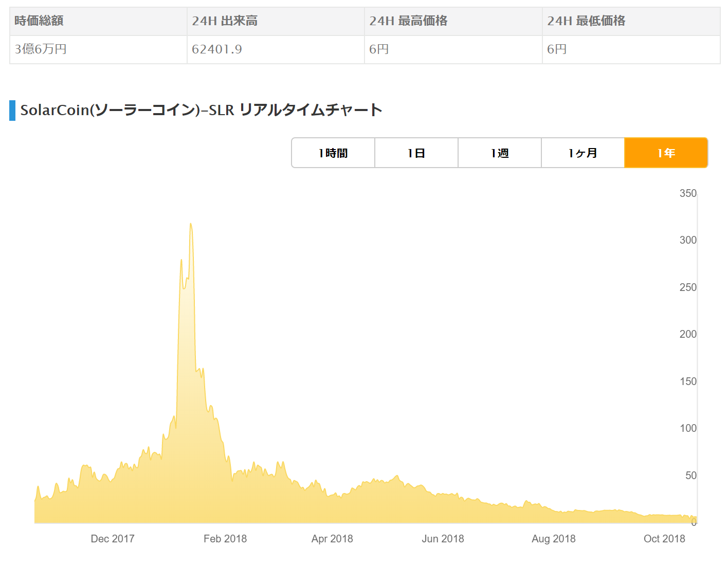Image resolution: width=728 pixels, height=566 pixels.
Task: Click the 24H 出来高 column header
Action: coord(225,21)
